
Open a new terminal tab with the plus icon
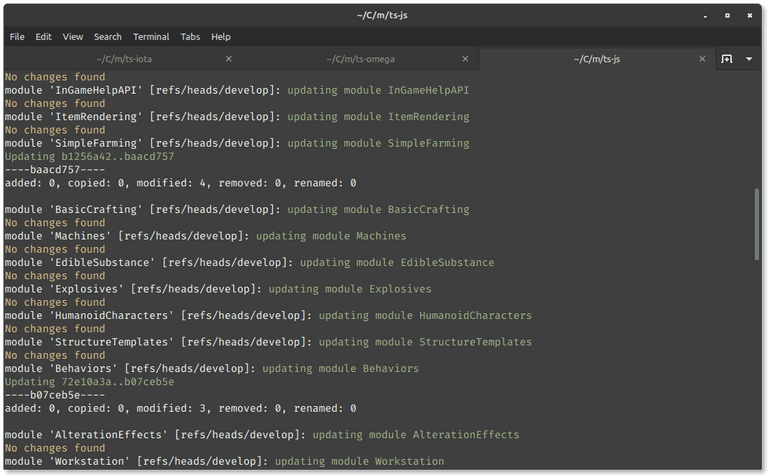727,59
